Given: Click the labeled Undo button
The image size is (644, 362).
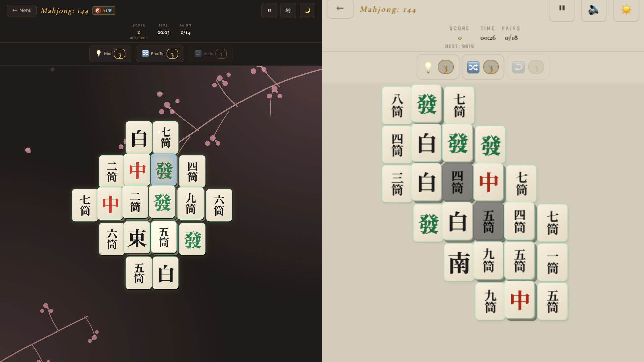Looking at the screenshot, I should coord(211,54).
